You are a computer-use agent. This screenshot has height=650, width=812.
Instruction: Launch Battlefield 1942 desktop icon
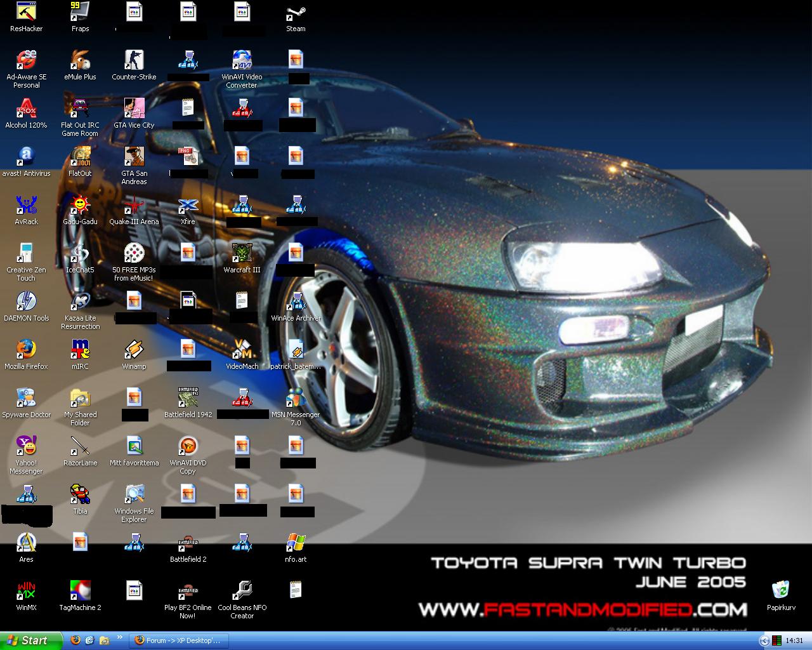pos(188,403)
